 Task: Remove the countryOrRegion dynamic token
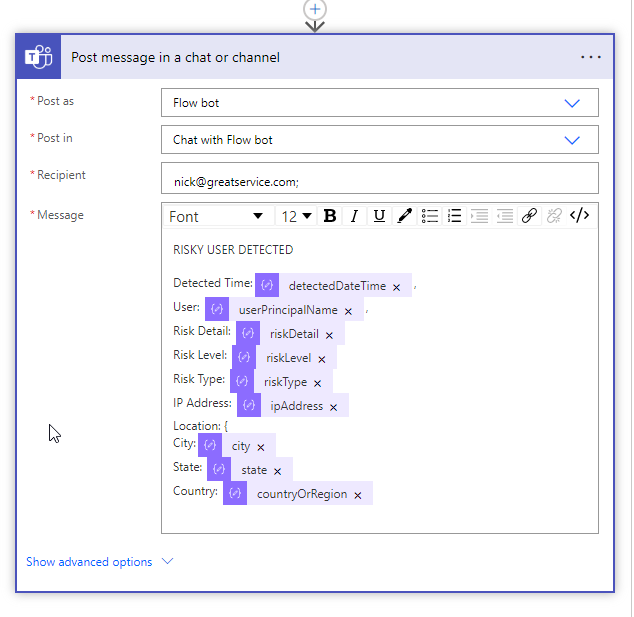click(x=358, y=495)
